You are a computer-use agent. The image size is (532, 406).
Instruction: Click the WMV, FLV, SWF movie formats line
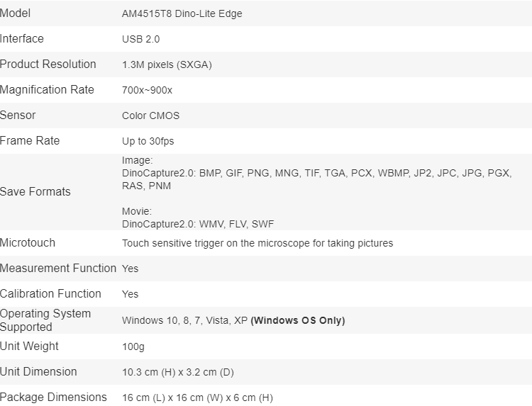point(198,225)
